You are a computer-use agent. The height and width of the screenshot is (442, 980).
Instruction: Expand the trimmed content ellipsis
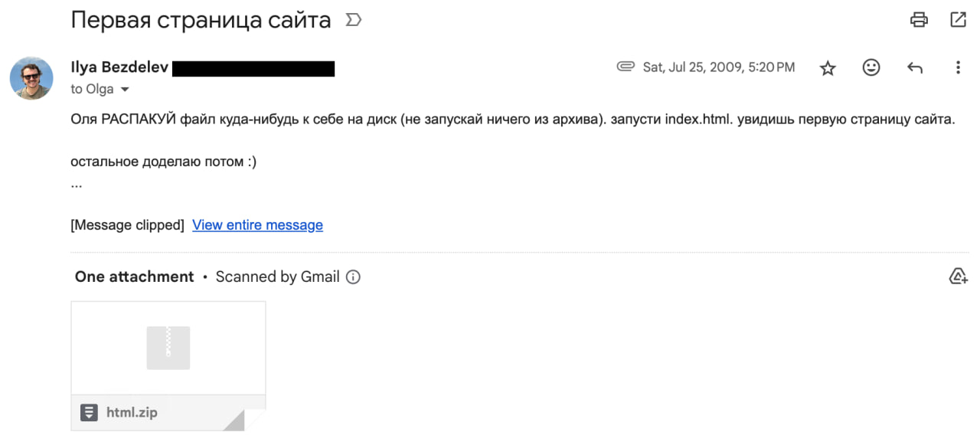point(77,185)
